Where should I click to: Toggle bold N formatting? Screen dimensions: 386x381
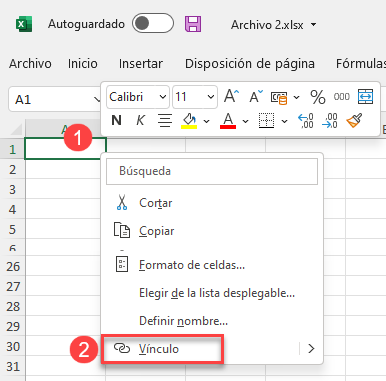(116, 120)
